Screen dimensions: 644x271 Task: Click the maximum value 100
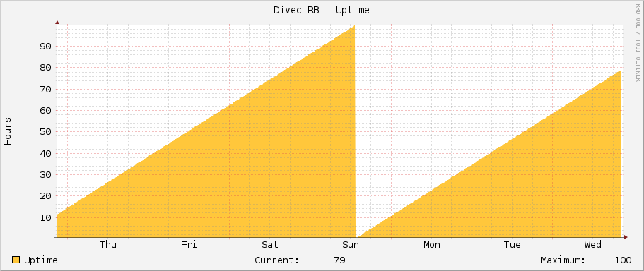(x=623, y=260)
